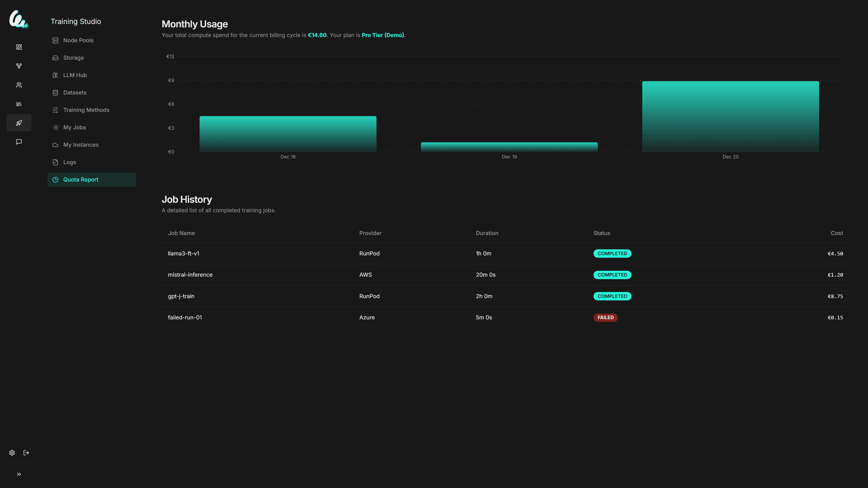Select Node Pools in the navigation
Screen dimensions: 868x488
point(78,40)
